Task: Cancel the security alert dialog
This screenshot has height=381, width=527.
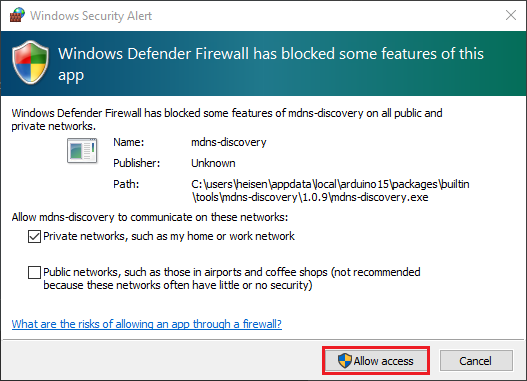Action: click(x=476, y=361)
